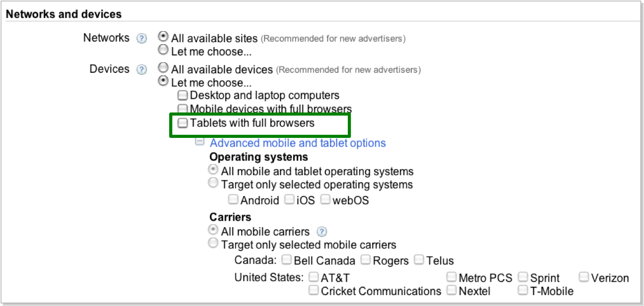Check the T-Mobile carrier box
Image resolution: width=644 pixels, height=306 pixels.
pos(523,290)
